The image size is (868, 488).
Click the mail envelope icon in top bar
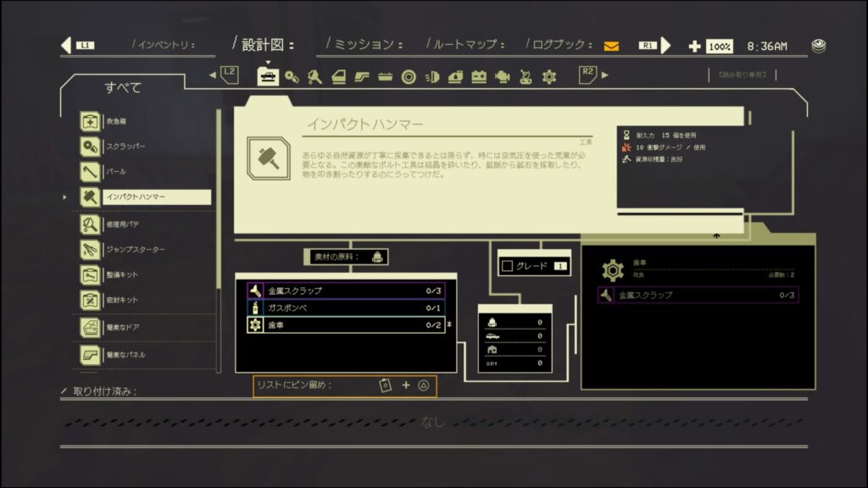[x=611, y=46]
